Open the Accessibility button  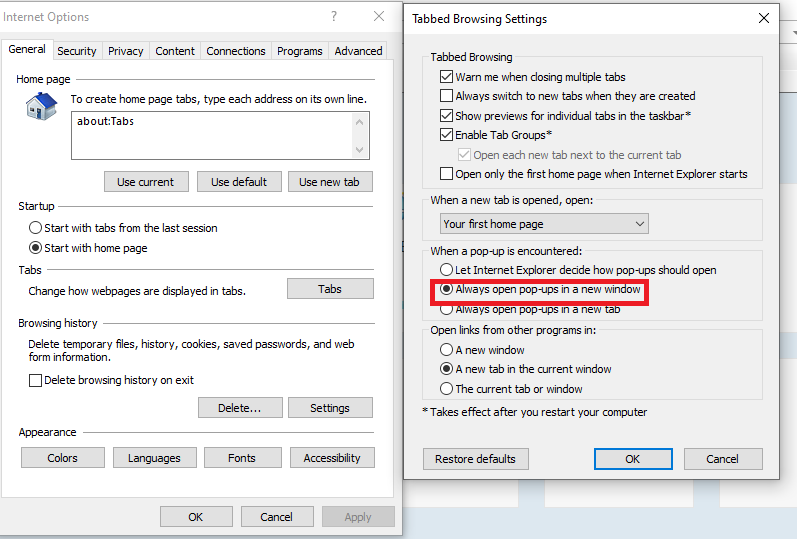click(332, 458)
